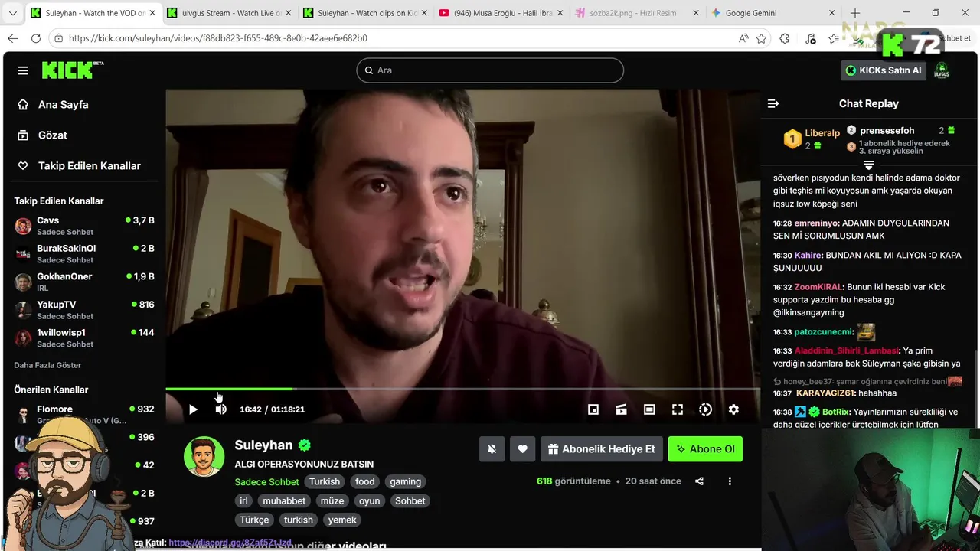Open the Sadece Sohbet category link

pos(266,482)
